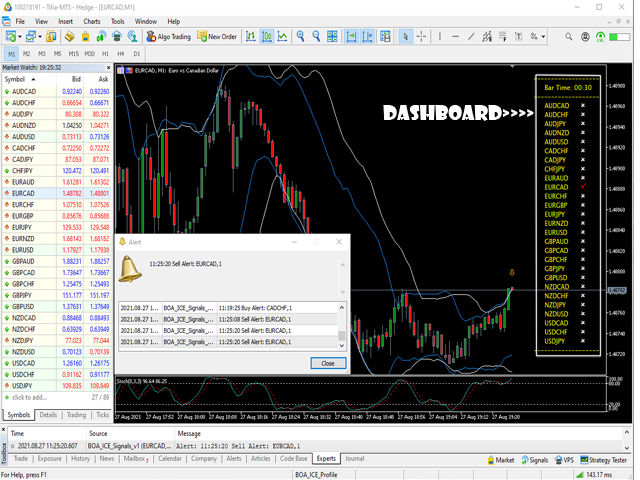Click the green LVL indicator icon

click(600, 37)
